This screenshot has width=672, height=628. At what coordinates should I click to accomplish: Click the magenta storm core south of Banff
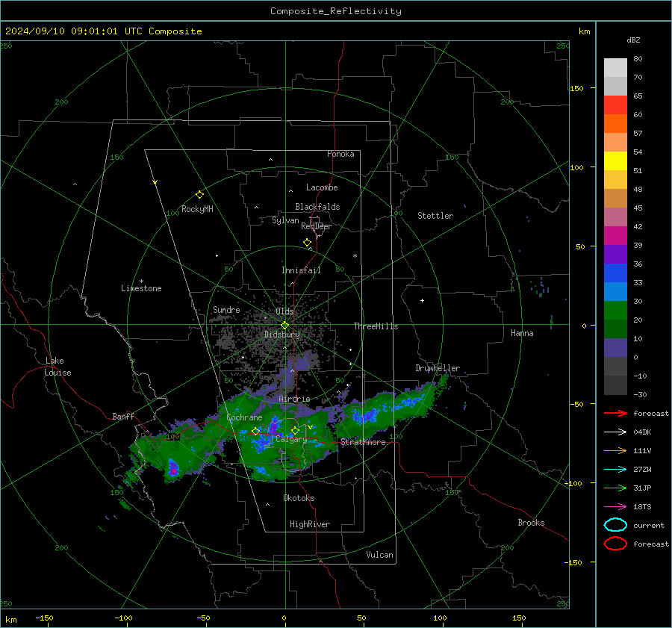[173, 468]
